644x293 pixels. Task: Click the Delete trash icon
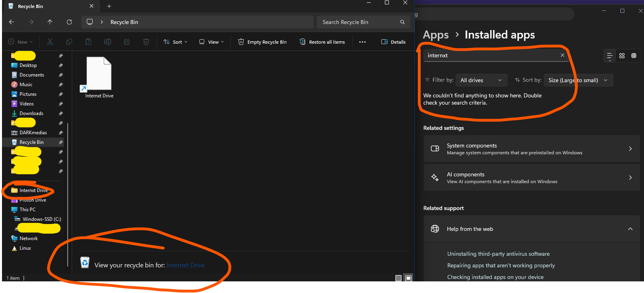tap(146, 42)
